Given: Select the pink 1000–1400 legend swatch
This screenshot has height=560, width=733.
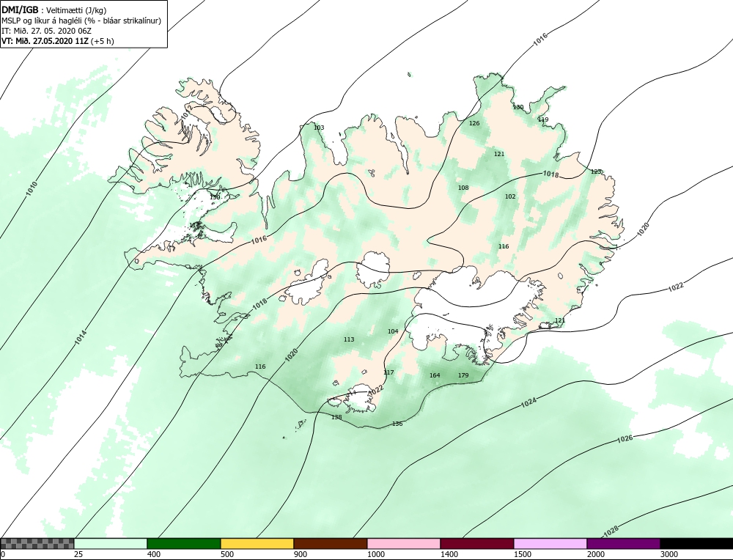Looking at the screenshot, I should (x=403, y=543).
